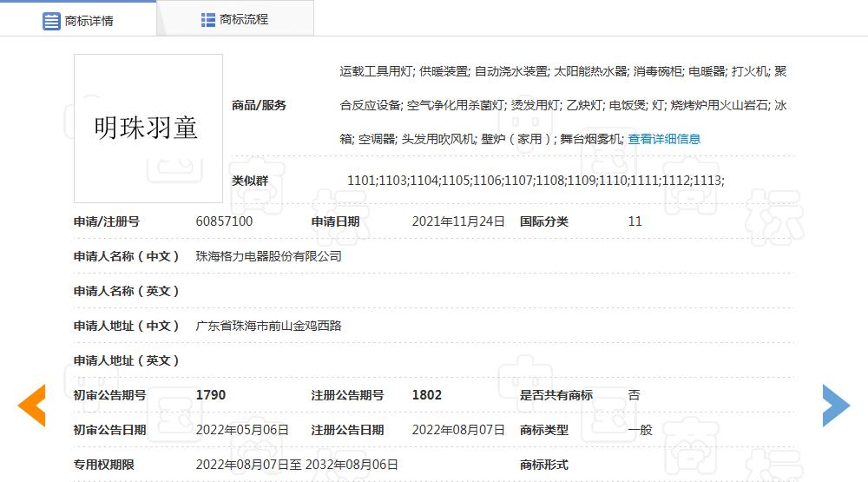Go to next trademark with blue arrow
The width and height of the screenshot is (868, 482).
pos(836,406)
